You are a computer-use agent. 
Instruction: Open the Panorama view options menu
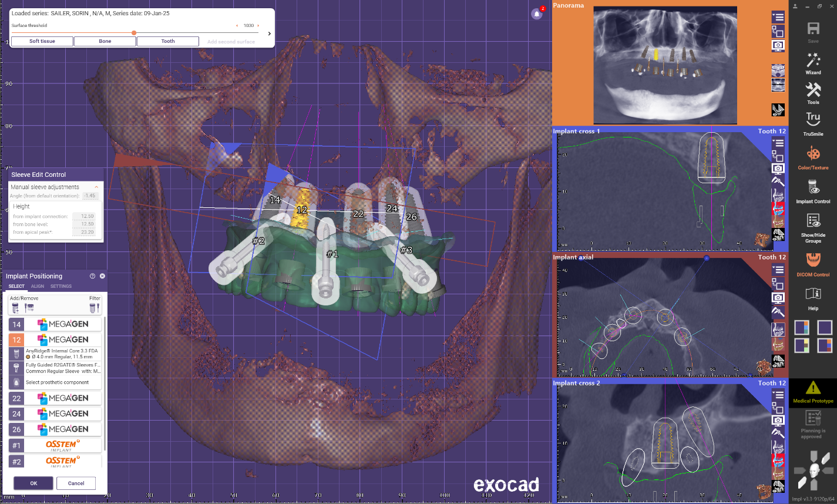(x=778, y=17)
